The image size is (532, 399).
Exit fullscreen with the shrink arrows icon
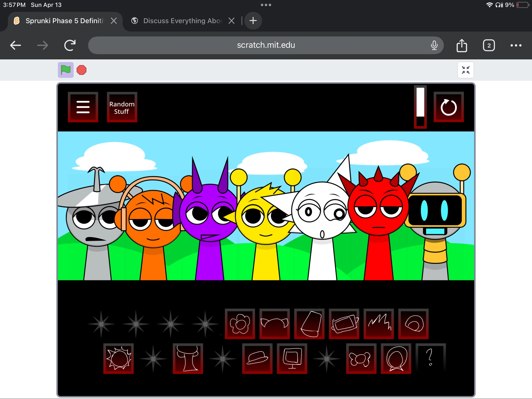tap(465, 70)
